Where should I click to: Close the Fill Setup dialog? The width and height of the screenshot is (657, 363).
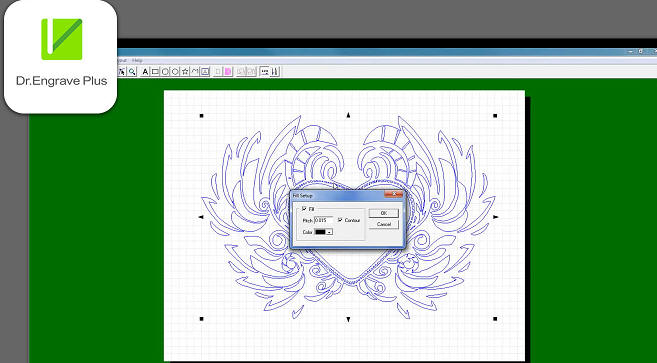click(393, 194)
